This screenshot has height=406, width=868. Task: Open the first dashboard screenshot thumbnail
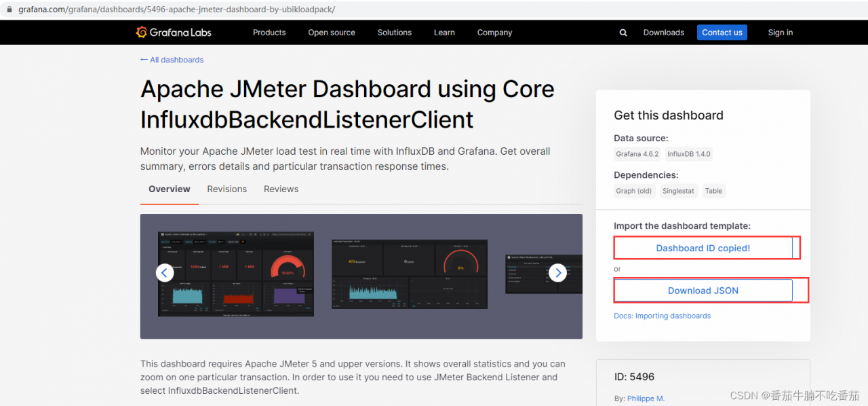tap(236, 274)
